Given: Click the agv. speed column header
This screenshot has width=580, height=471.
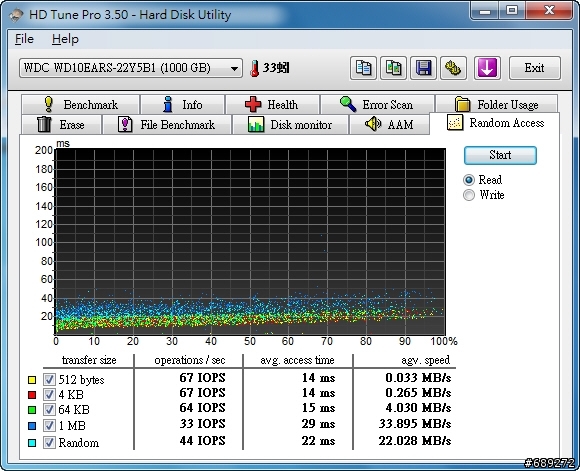Looking at the screenshot, I should click(425, 360).
